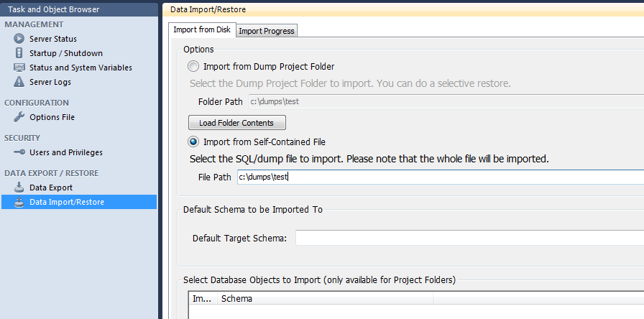Viewport: 644px width, 319px height.
Task: Click the Server Status play icon
Action: 19,39
